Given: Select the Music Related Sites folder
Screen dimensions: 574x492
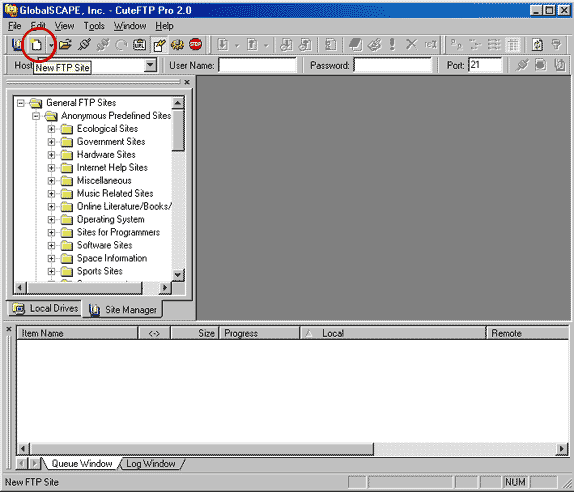Looking at the screenshot, I should coord(115,194).
